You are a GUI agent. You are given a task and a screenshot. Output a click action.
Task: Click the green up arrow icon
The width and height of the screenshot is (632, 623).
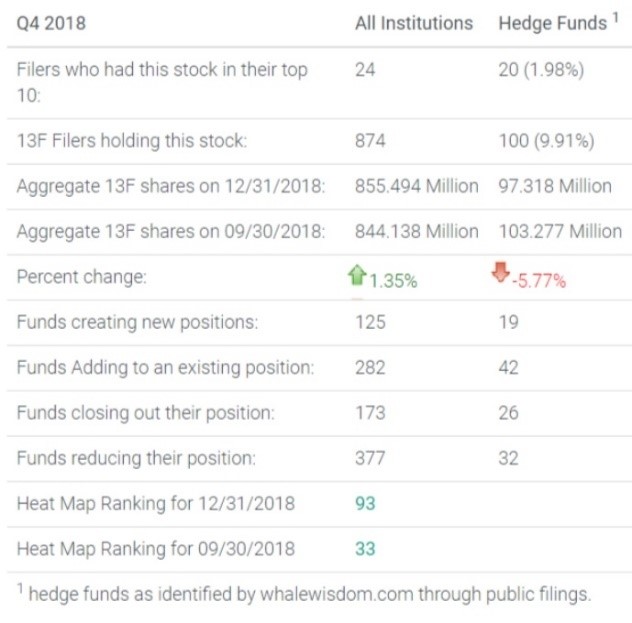pyautogui.click(x=359, y=277)
